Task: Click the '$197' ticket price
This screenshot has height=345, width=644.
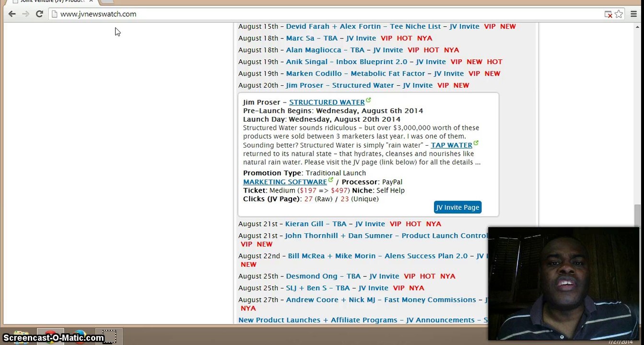Action: (308, 191)
